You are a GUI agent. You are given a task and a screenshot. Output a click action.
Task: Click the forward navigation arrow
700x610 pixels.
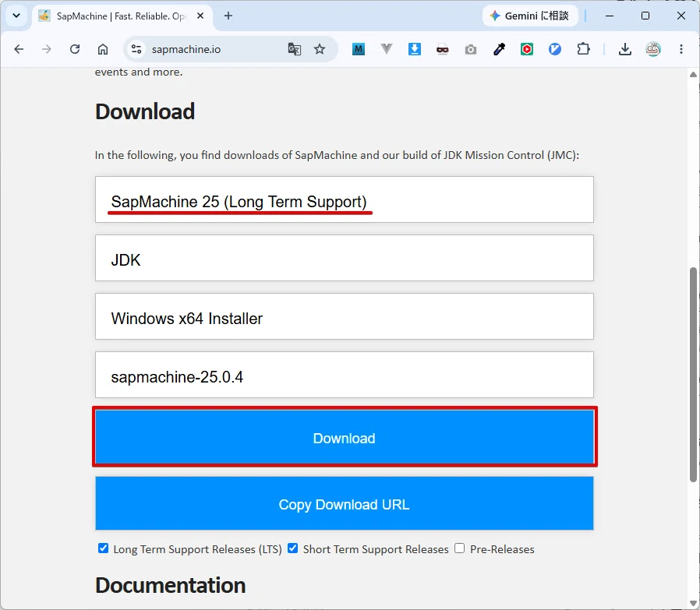click(47, 49)
